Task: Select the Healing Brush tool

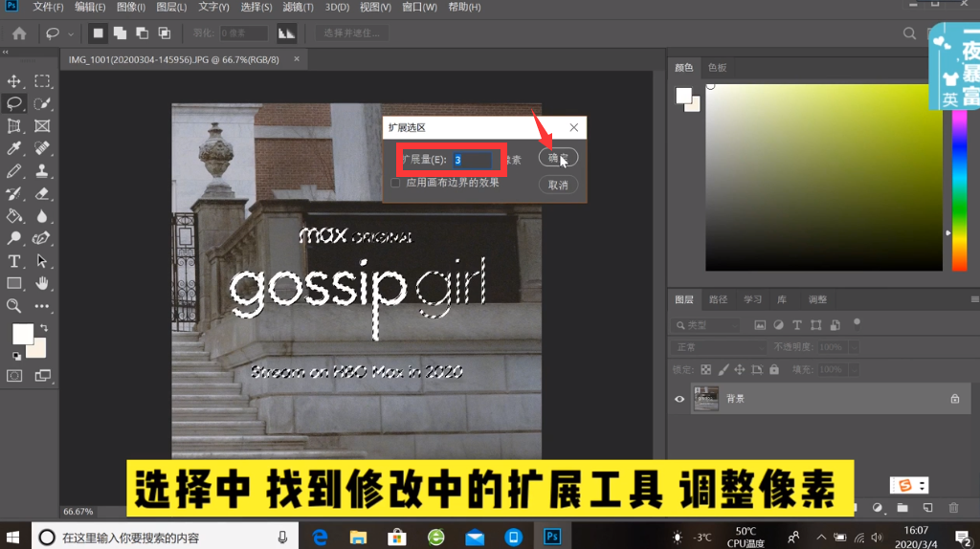Action: point(42,148)
